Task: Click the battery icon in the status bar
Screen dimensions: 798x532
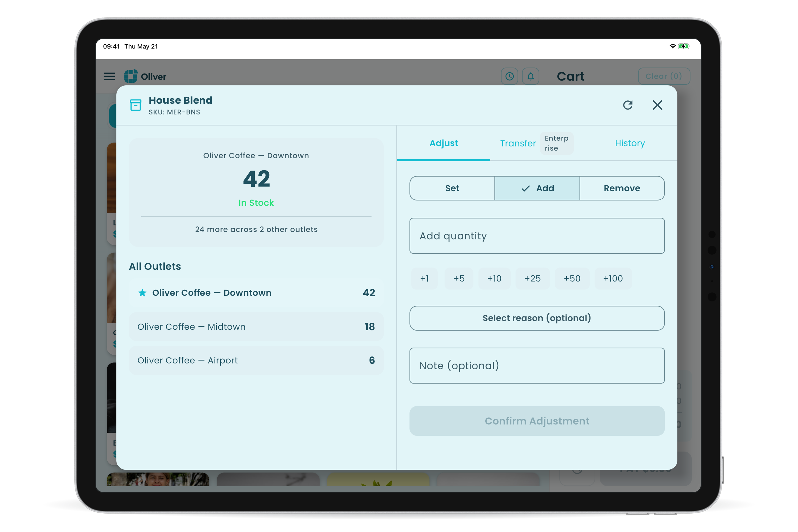Action: pos(684,46)
